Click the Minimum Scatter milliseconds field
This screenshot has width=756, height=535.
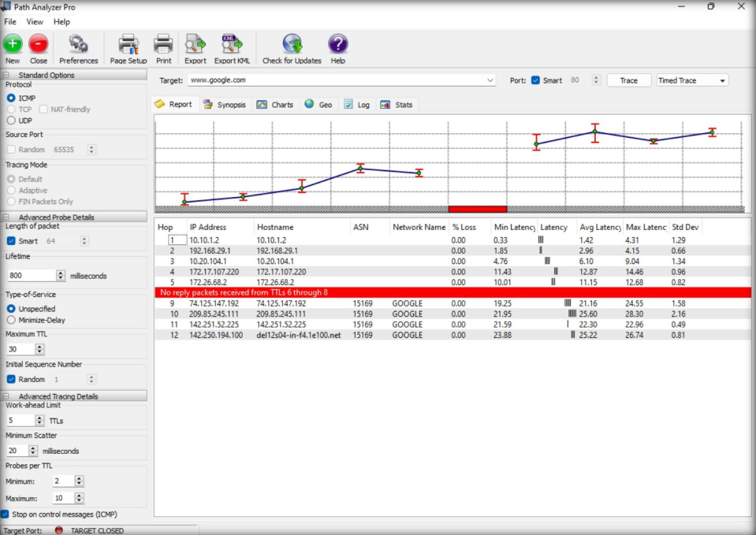point(17,451)
